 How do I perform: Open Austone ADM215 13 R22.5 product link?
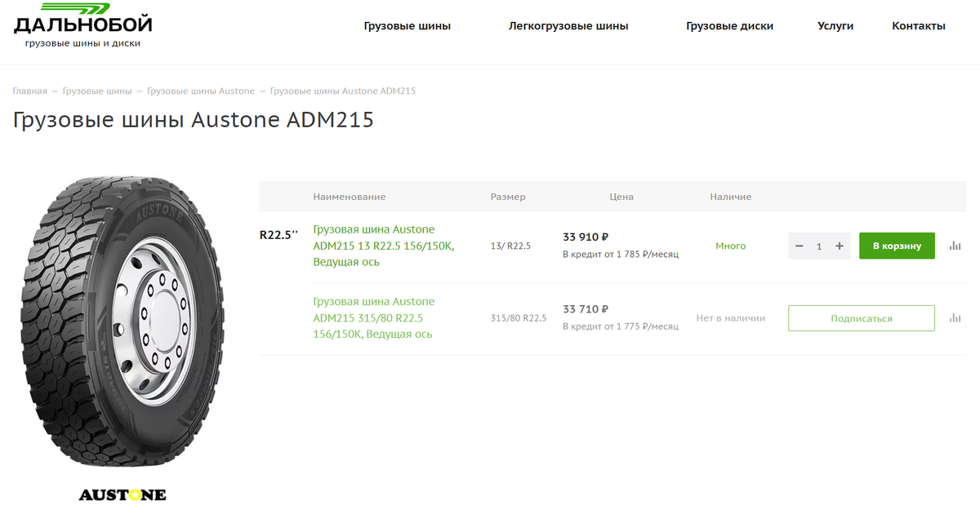click(383, 246)
